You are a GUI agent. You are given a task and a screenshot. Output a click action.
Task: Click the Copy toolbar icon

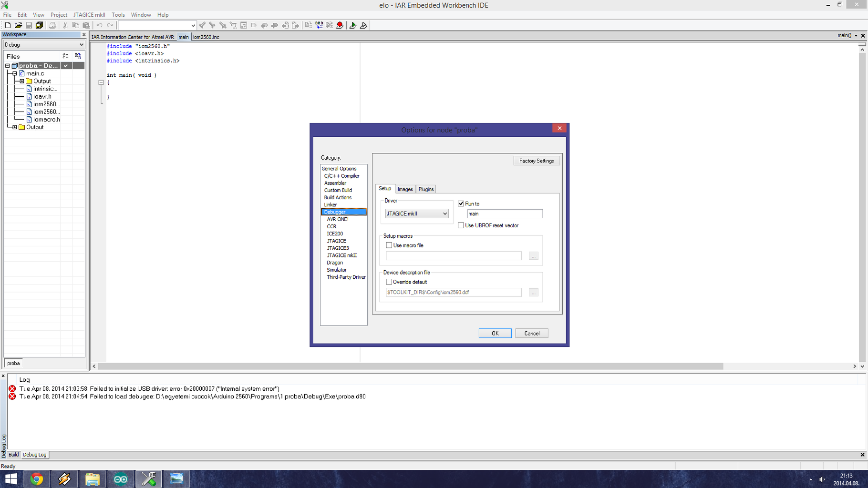coord(75,25)
